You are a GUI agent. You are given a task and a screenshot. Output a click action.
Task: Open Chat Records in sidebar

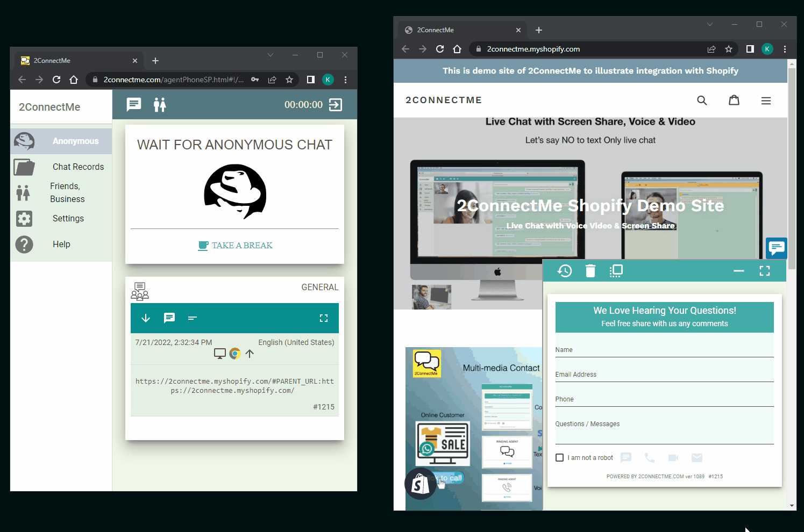click(x=61, y=167)
